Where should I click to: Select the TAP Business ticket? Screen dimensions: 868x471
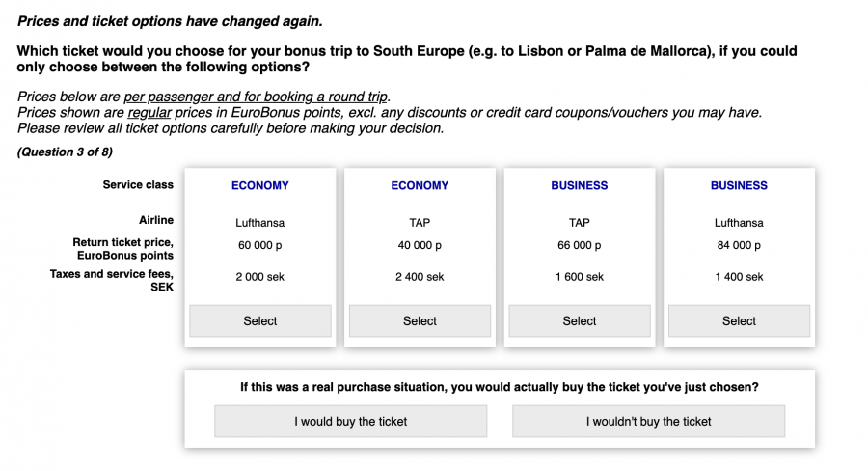coord(580,320)
